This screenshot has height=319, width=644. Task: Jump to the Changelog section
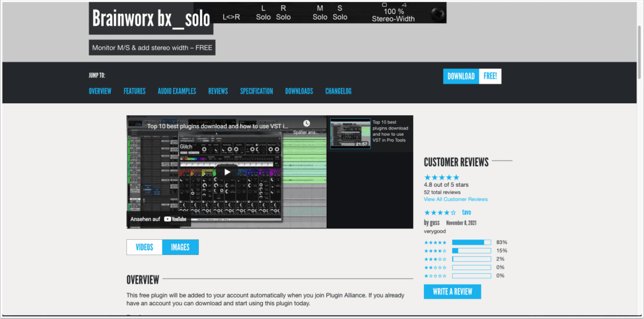(x=338, y=91)
